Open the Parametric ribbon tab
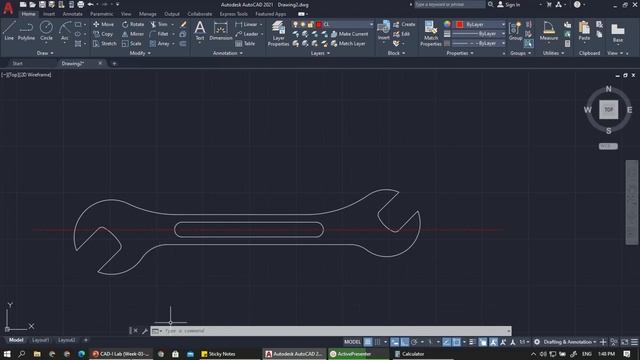 (x=102, y=14)
